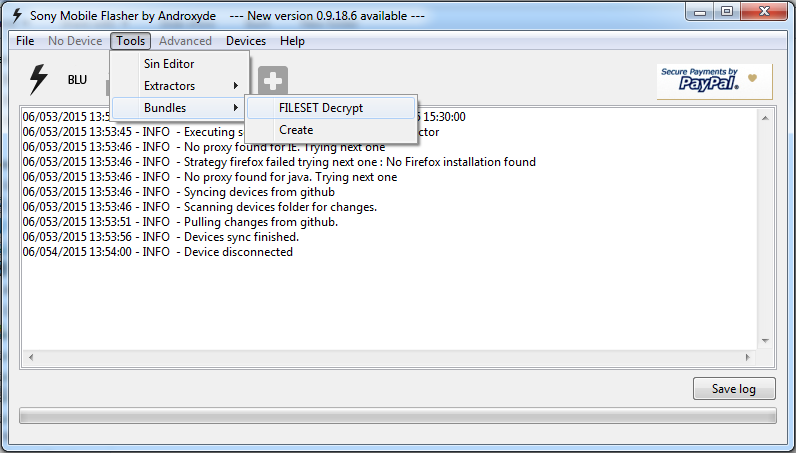The image size is (796, 453).
Task: Choose FILESET Decrypt in Bundles submenu
Action: [x=331, y=108]
